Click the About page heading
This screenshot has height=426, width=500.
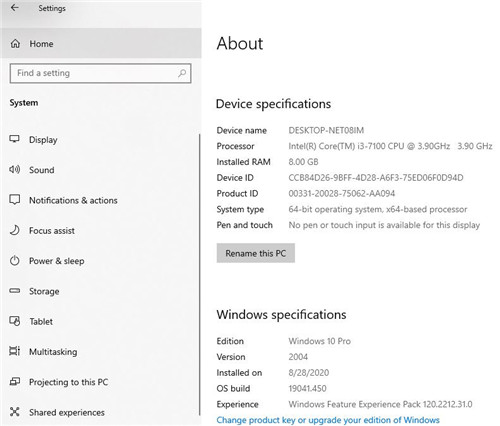[240, 44]
